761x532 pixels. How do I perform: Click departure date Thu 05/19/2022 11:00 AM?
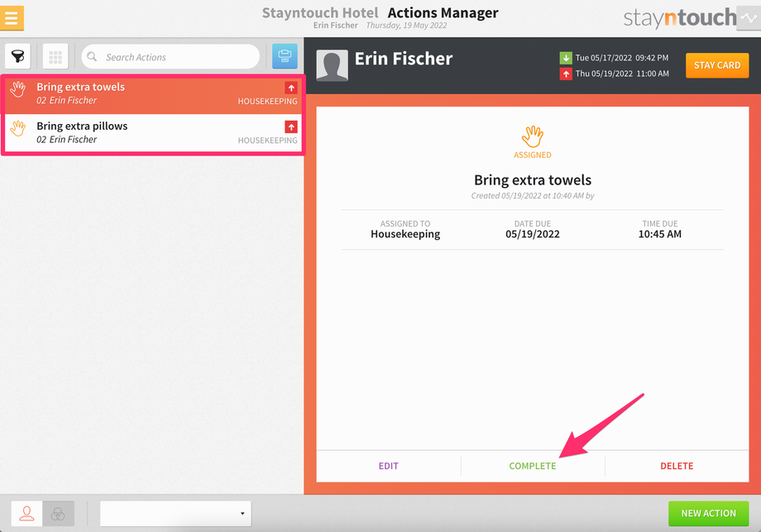tap(622, 74)
